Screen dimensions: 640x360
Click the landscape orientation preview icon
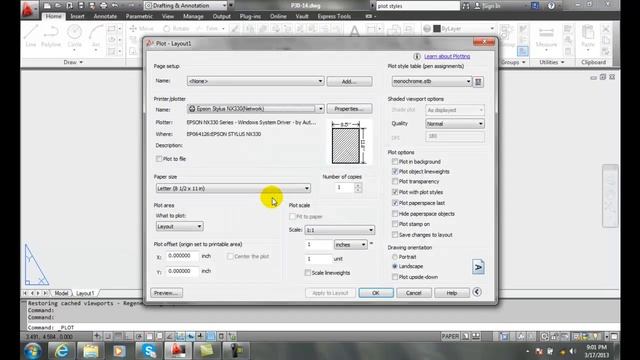[x=478, y=267]
